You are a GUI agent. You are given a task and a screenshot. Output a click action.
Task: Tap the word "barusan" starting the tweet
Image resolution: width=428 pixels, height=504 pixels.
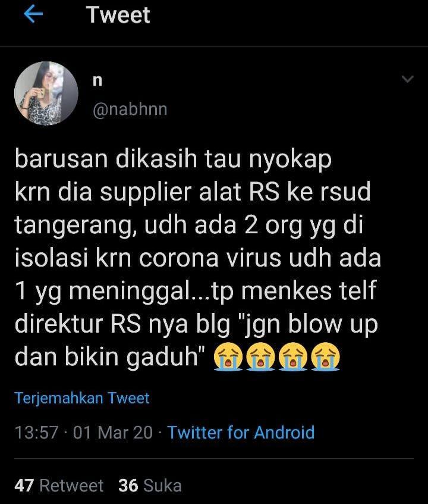point(61,159)
